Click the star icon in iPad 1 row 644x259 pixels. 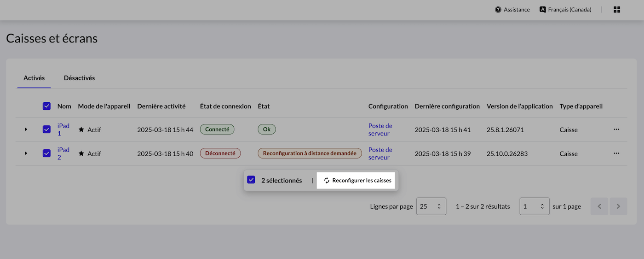[81, 129]
